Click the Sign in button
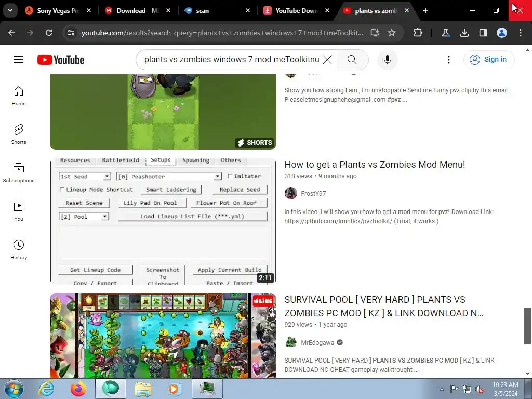532x399 pixels. pyautogui.click(x=489, y=60)
